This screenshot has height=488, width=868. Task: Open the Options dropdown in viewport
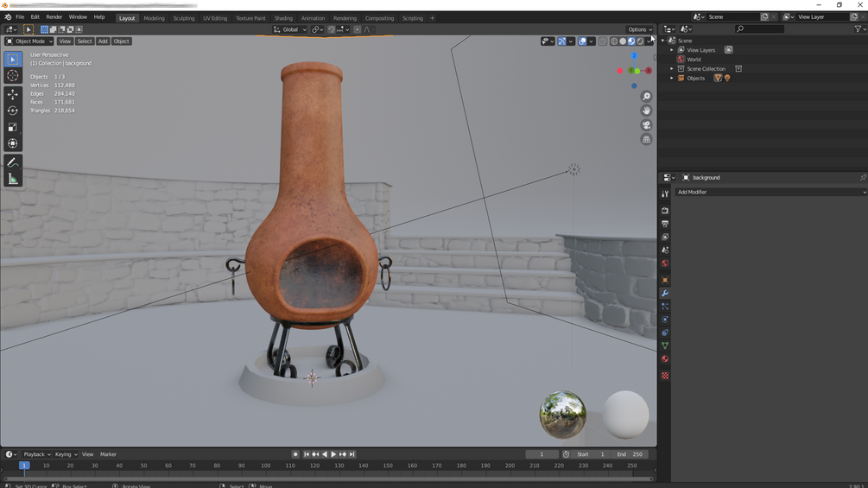click(639, 29)
